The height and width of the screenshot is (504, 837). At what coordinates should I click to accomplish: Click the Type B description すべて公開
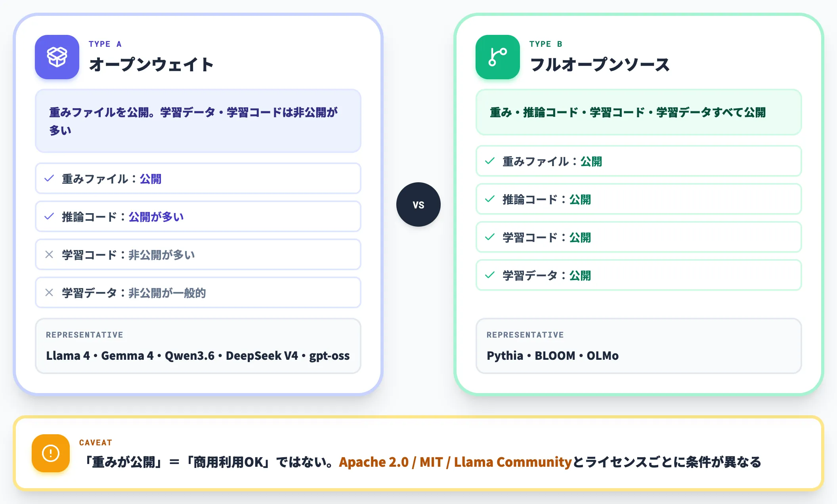click(628, 113)
